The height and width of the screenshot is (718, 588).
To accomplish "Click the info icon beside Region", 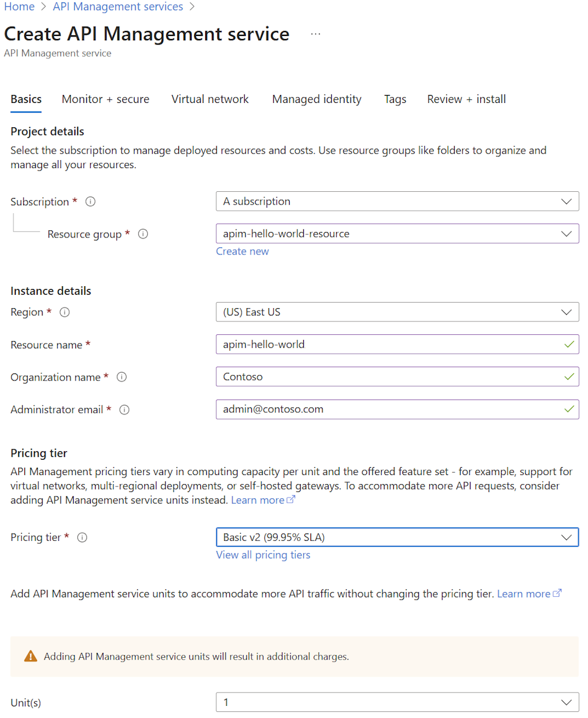I will 65,312.
